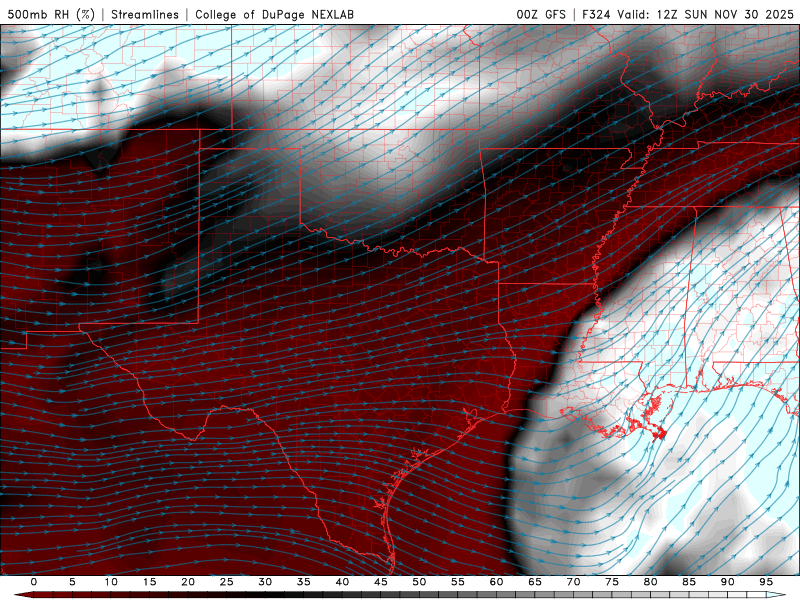Click the "35" colorbar tick label
This screenshot has height=600, width=800.
click(304, 582)
